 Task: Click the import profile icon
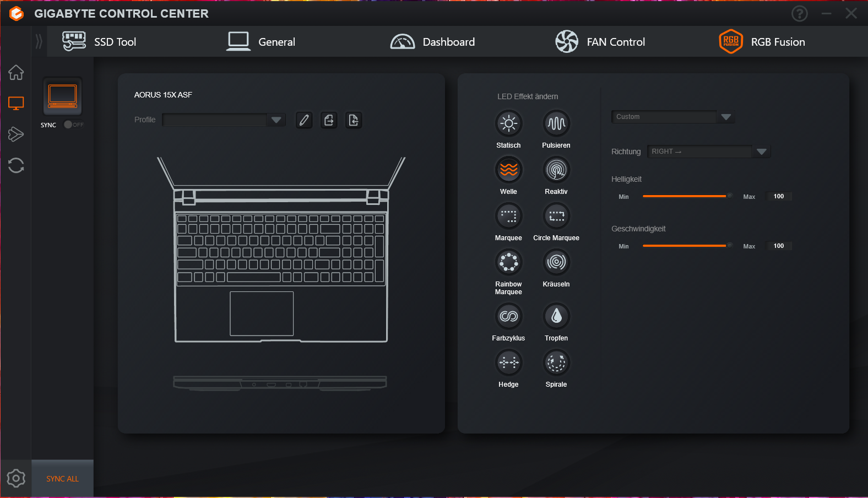click(x=354, y=120)
